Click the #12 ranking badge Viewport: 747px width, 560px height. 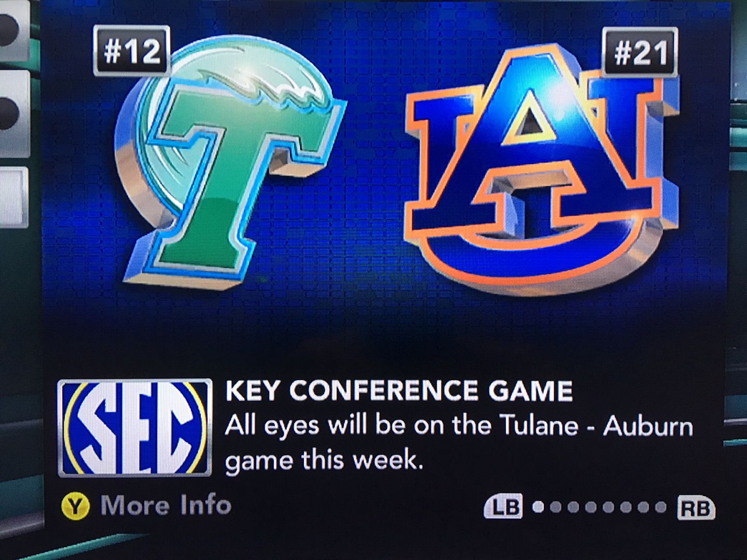click(x=132, y=52)
